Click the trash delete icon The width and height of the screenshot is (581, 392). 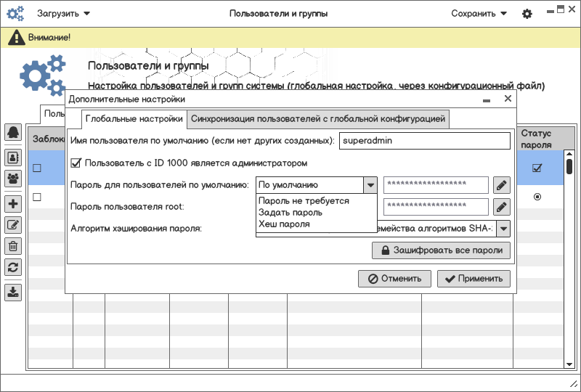pos(13,246)
